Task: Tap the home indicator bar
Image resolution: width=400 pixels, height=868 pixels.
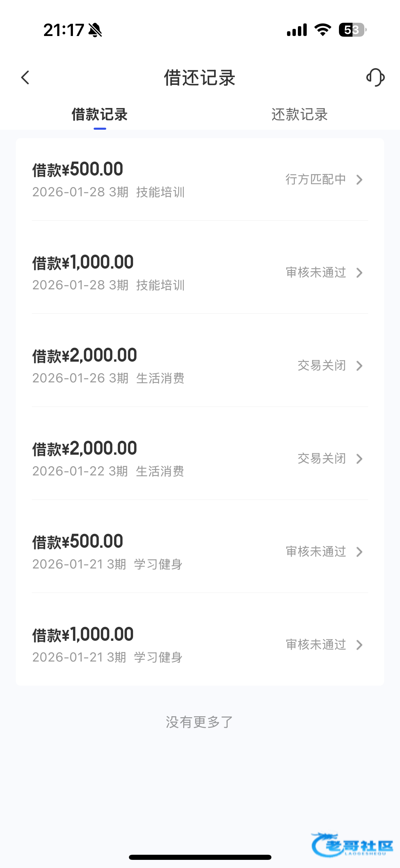Action: [200, 857]
